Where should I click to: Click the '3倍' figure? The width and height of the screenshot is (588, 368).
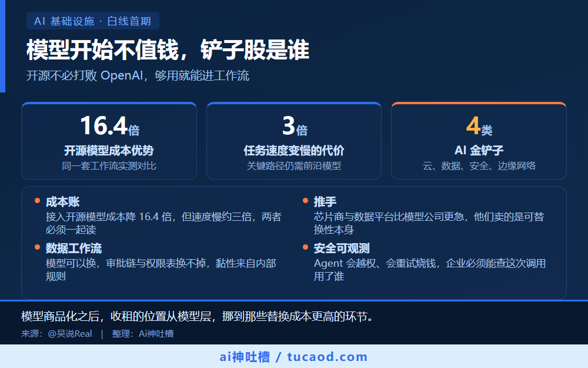coord(295,126)
